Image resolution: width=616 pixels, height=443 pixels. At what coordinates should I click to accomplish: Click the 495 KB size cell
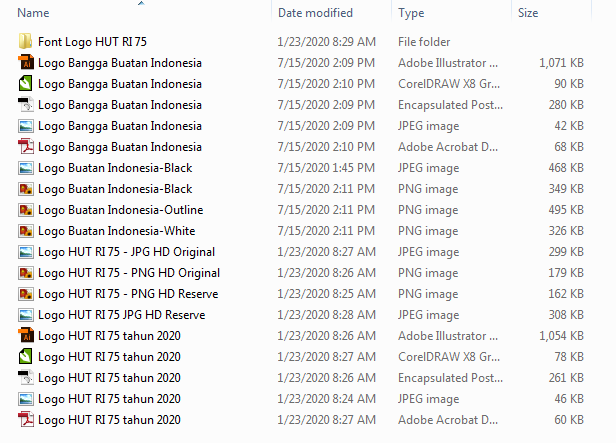coord(566,210)
